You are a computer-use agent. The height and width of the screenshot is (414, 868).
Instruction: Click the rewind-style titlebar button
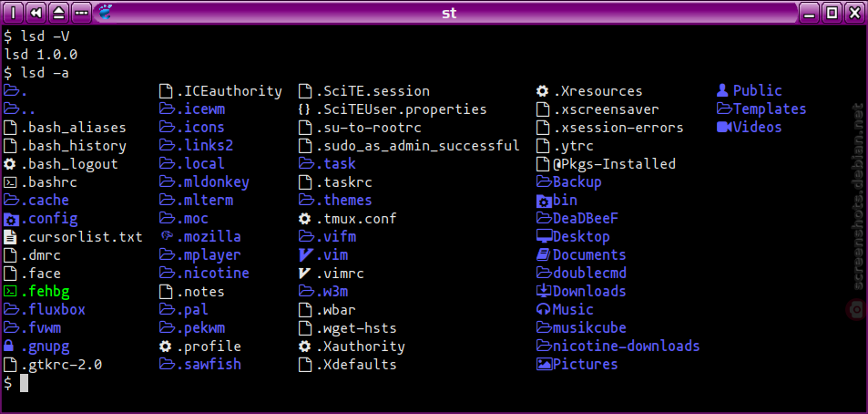[x=36, y=12]
